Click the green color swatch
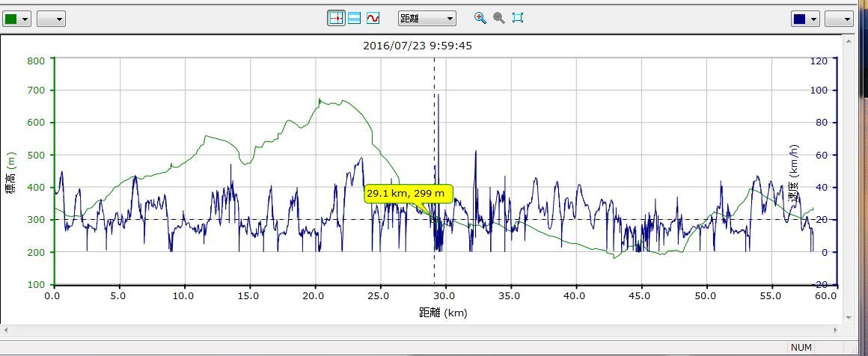Viewport: 868px width, 356px height. click(11, 19)
